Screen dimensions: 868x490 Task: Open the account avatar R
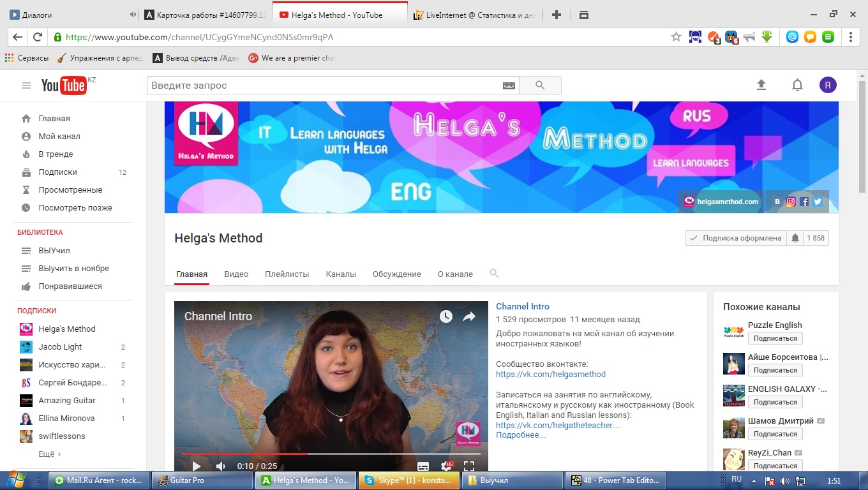pyautogui.click(x=828, y=85)
